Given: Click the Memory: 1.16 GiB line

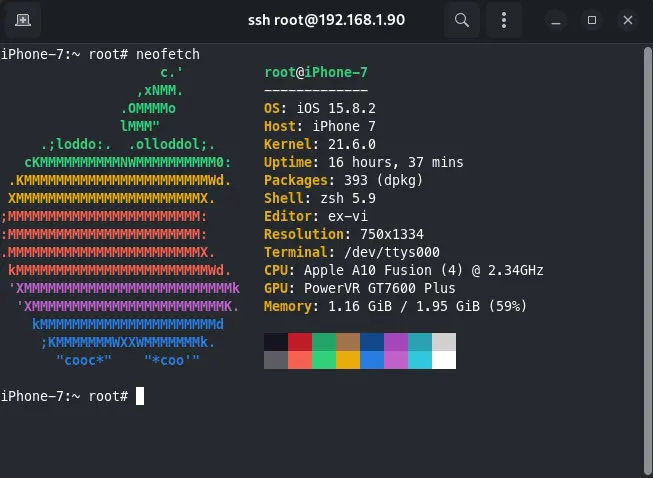Looking at the screenshot, I should [396, 306].
